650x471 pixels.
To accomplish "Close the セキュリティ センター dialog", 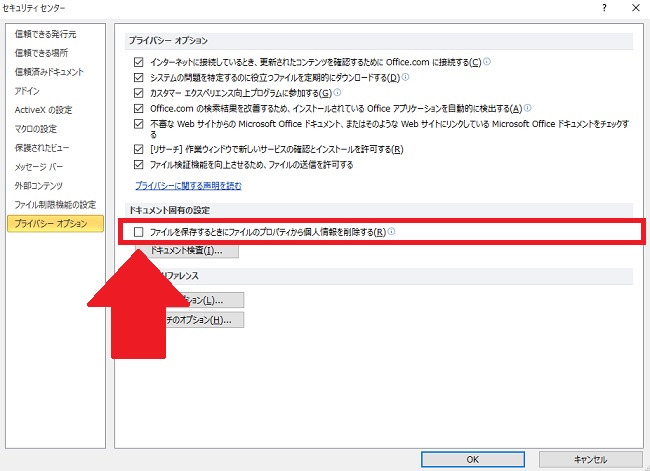I will pyautogui.click(x=636, y=7).
